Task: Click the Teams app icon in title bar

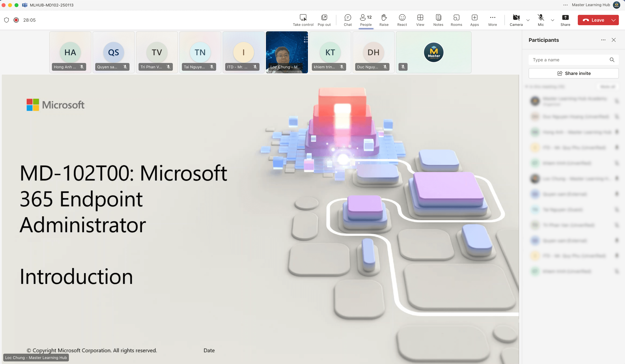Action: 25,5
